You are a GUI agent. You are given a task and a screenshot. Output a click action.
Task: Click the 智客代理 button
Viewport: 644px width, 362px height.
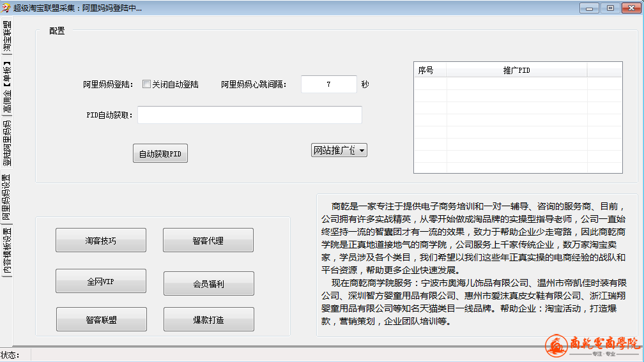(x=208, y=241)
